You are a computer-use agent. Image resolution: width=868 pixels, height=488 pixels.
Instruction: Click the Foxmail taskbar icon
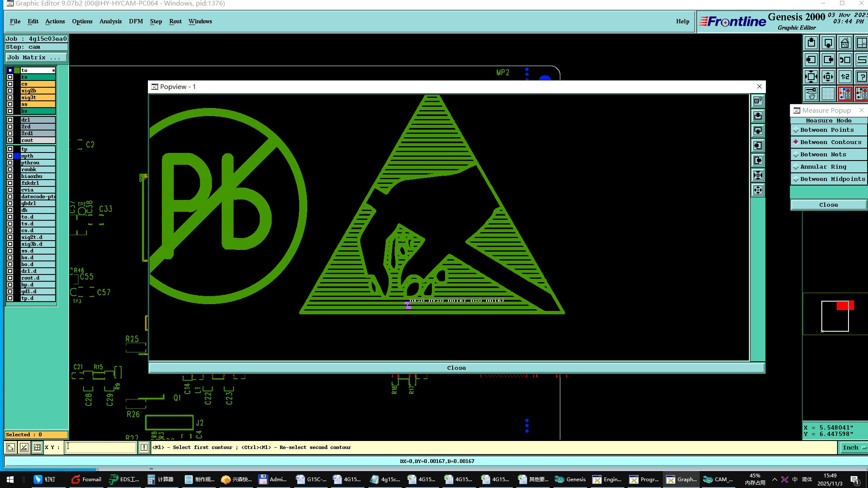86,479
